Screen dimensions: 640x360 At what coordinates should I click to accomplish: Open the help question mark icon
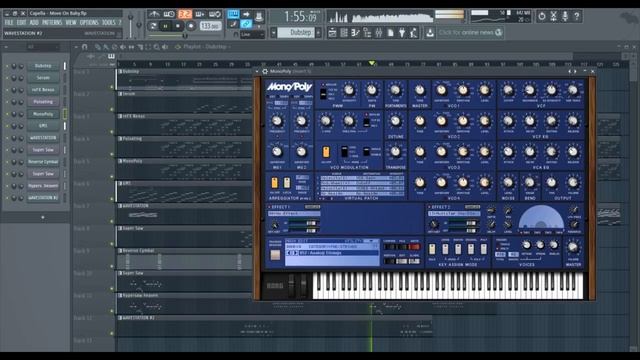577,16
